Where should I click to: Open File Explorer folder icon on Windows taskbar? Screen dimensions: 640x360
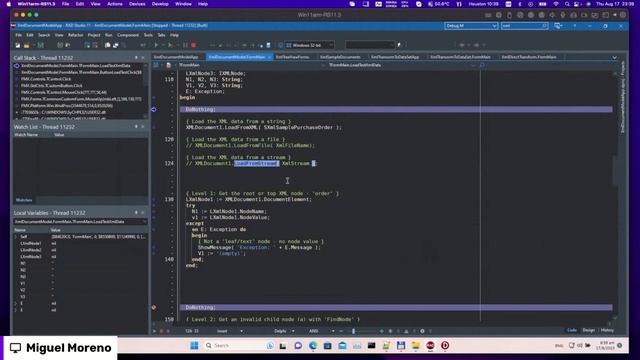click(x=416, y=346)
